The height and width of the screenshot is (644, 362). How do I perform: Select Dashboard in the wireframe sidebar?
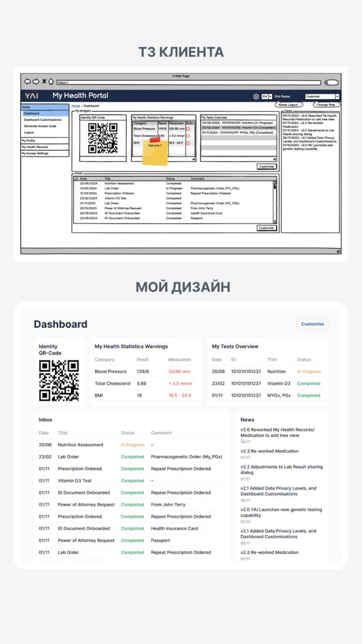pyautogui.click(x=46, y=114)
